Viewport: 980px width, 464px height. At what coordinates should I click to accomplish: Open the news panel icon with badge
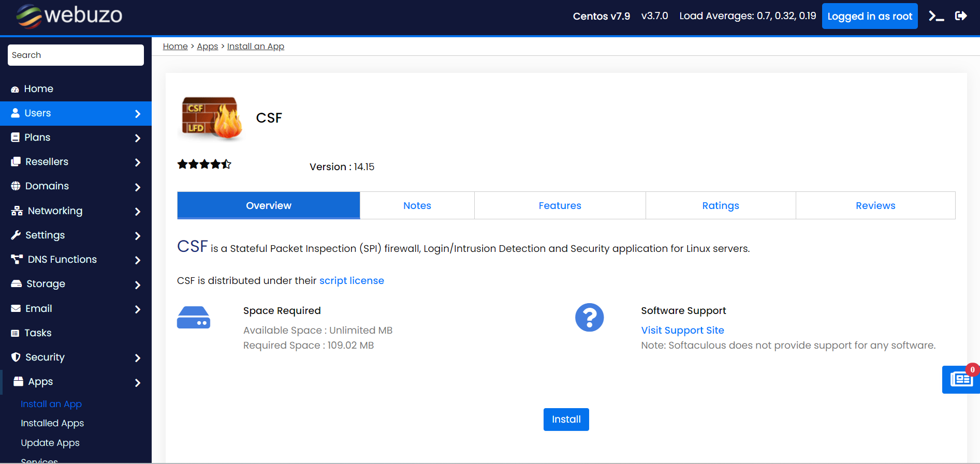(961, 380)
